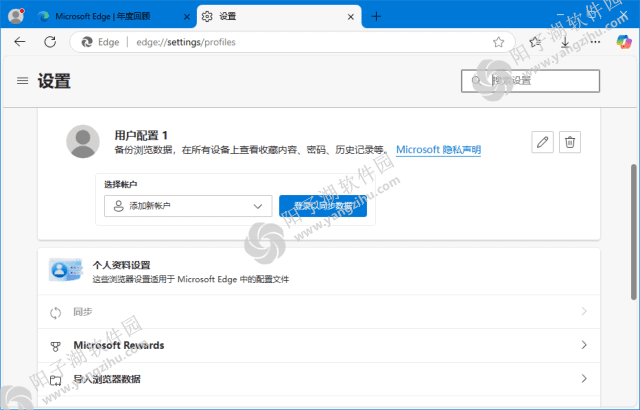Screen dimensions: 640x410
Task: Add this page to favorites star
Action: pyautogui.click(x=498, y=42)
